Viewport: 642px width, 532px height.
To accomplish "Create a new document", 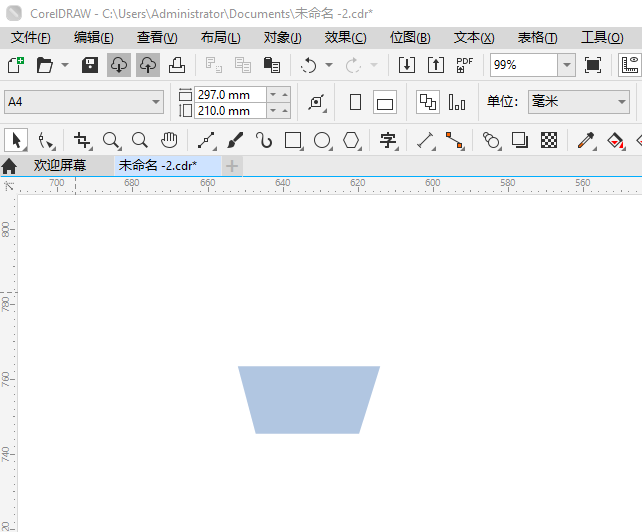I will tap(16, 65).
